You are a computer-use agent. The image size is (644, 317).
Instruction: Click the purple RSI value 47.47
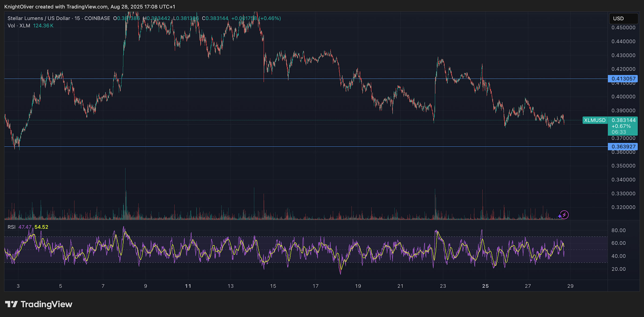tap(25, 227)
